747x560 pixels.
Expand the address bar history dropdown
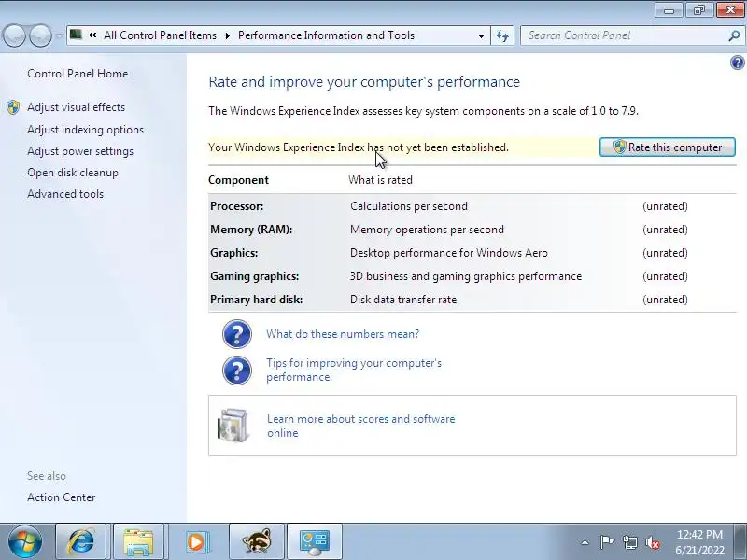click(x=481, y=35)
